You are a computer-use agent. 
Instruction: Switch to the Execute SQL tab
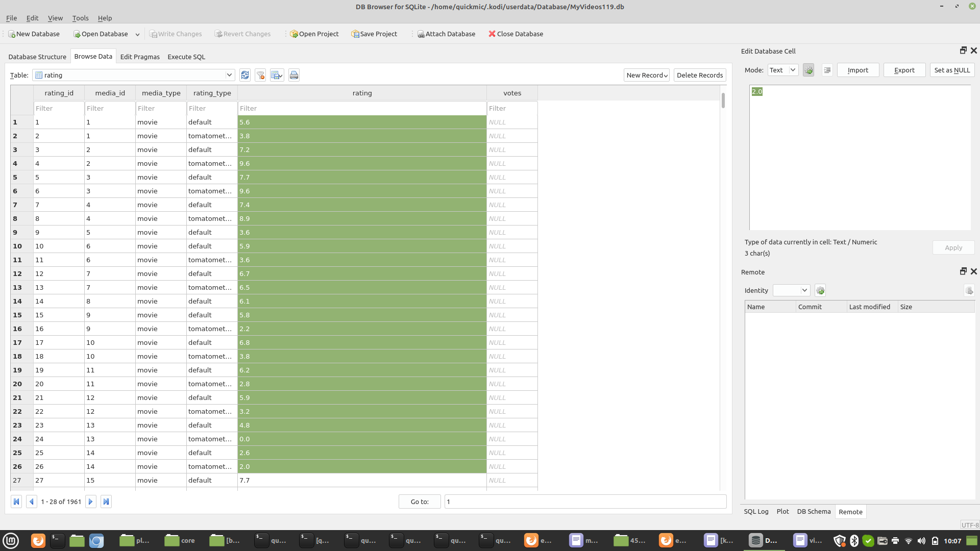pos(186,57)
